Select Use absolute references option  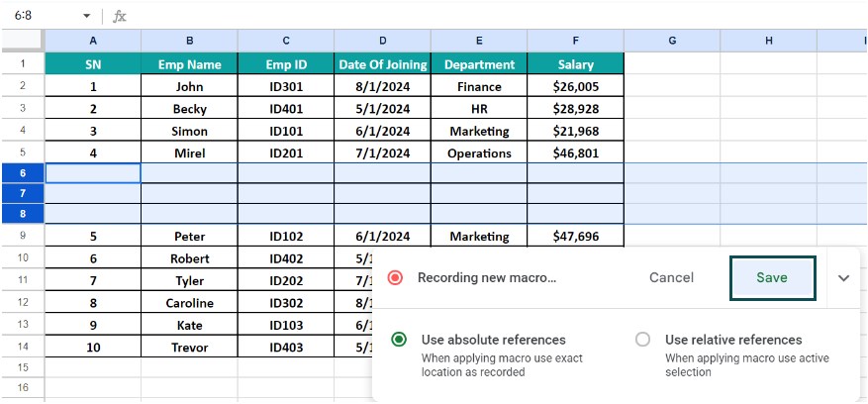coord(398,340)
